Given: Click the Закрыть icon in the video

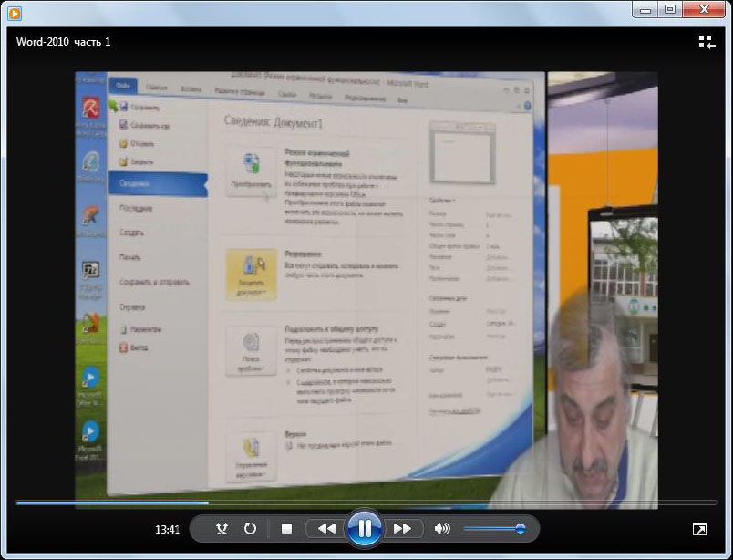Looking at the screenshot, I should click(x=123, y=161).
